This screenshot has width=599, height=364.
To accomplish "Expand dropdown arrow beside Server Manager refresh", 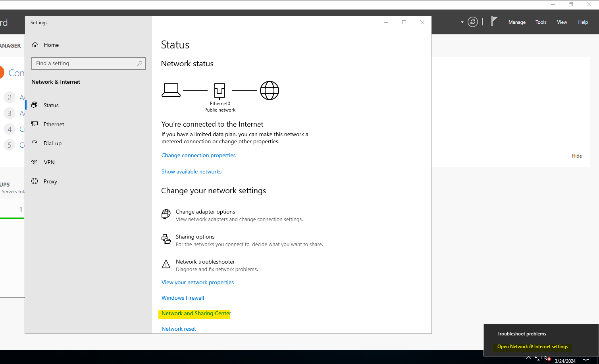I will [x=462, y=22].
